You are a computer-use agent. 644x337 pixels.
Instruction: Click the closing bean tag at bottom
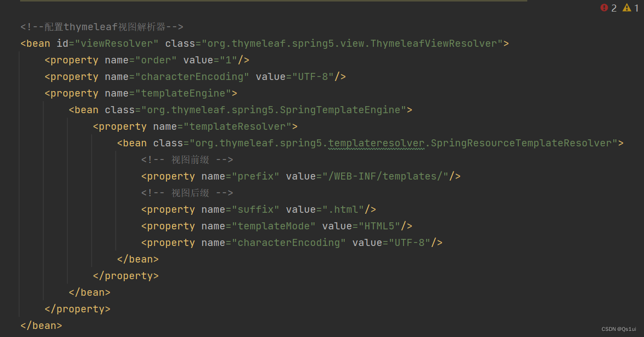click(41, 325)
